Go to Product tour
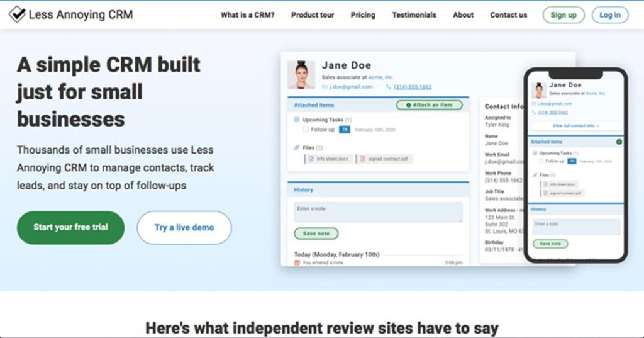Image resolution: width=644 pixels, height=338 pixels. coord(313,15)
